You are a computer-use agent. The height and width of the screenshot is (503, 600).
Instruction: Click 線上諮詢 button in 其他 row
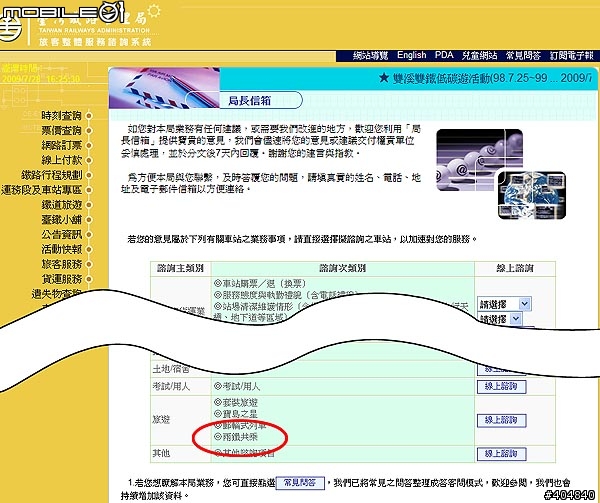coord(501,454)
